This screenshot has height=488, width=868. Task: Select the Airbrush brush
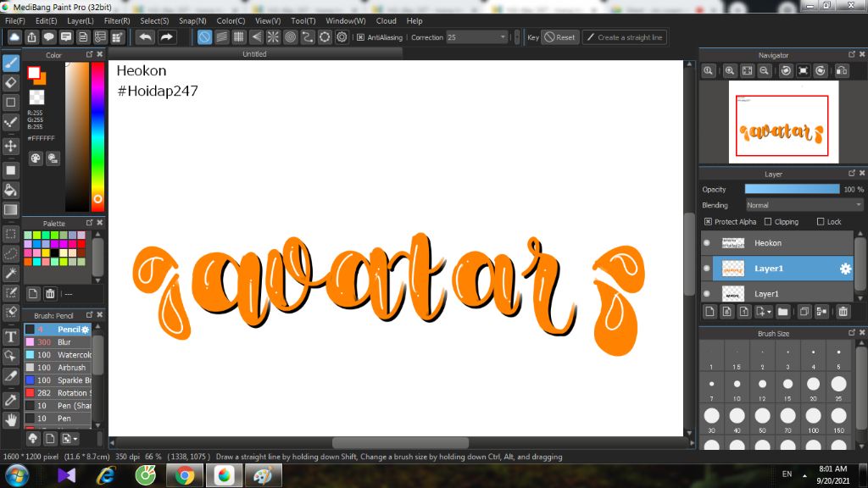(x=58, y=368)
